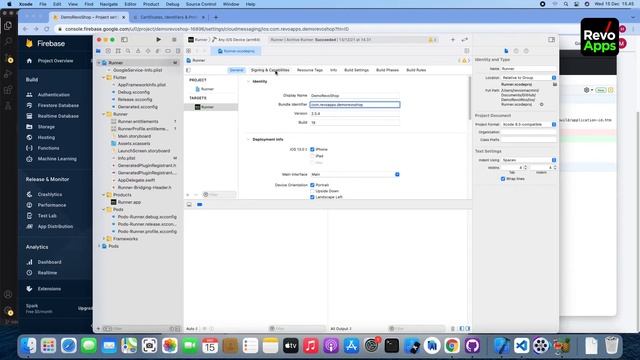Open Terminal from the Dock
Image resolution: width=640 pixels, height=360 pixels.
[x=391, y=346]
